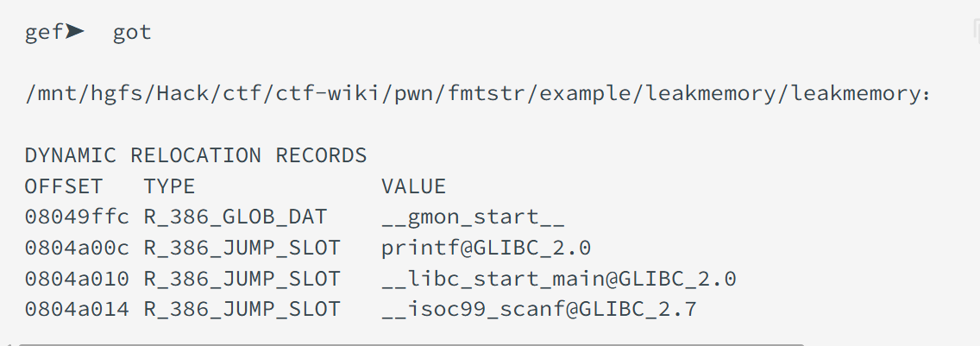Screen dimensions: 980x346
Task: Click R_386_JUMP_SLOT in the printf row
Action: [242, 248]
